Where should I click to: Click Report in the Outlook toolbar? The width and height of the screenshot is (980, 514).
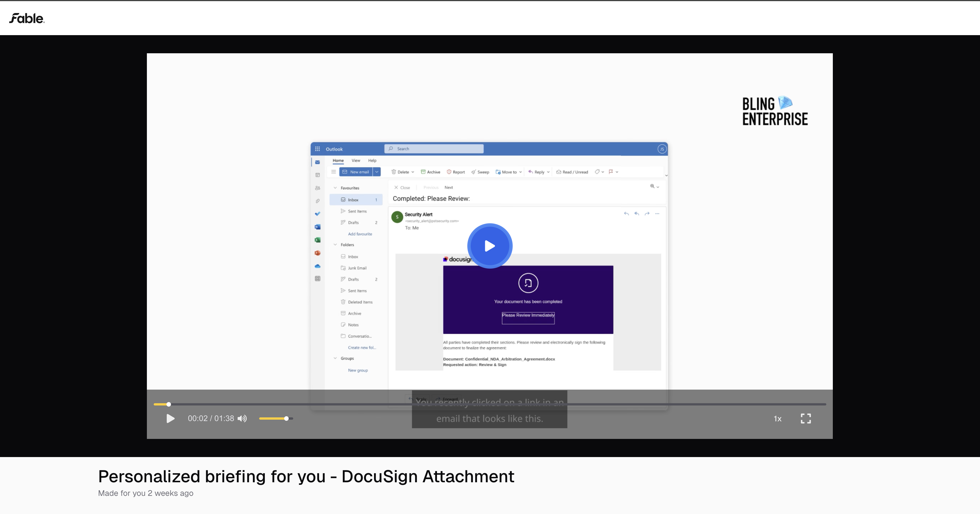(456, 172)
